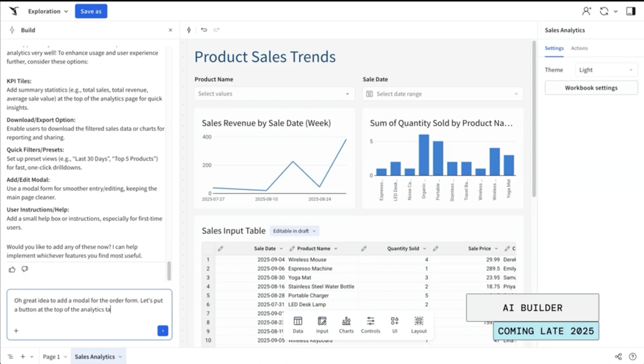Expand the Theme Light dropdown
644x364 pixels.
point(606,70)
